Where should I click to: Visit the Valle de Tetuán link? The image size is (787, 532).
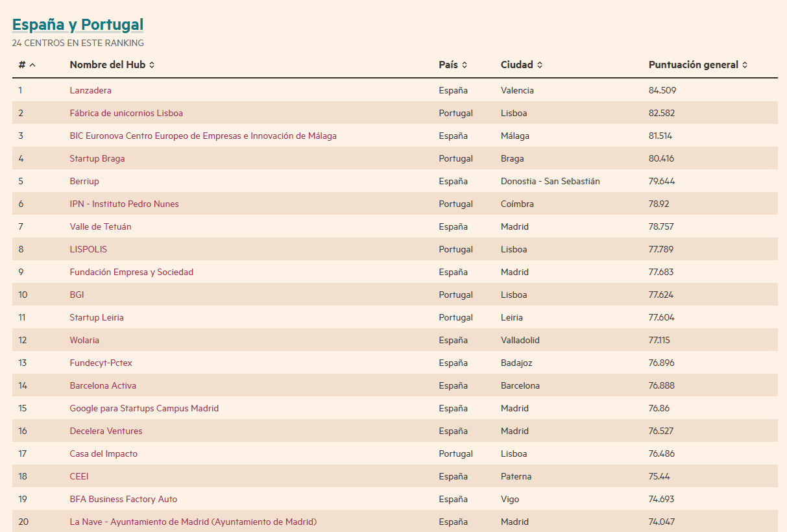point(100,226)
